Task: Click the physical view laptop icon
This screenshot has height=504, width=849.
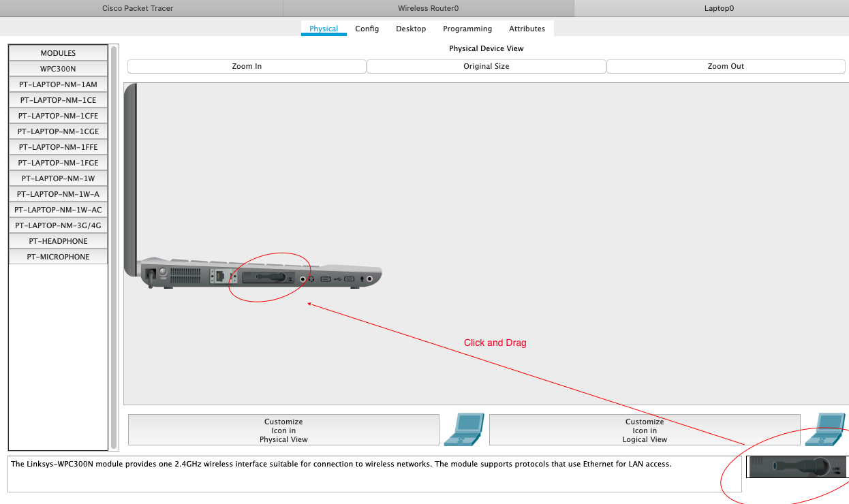Action: click(x=464, y=430)
